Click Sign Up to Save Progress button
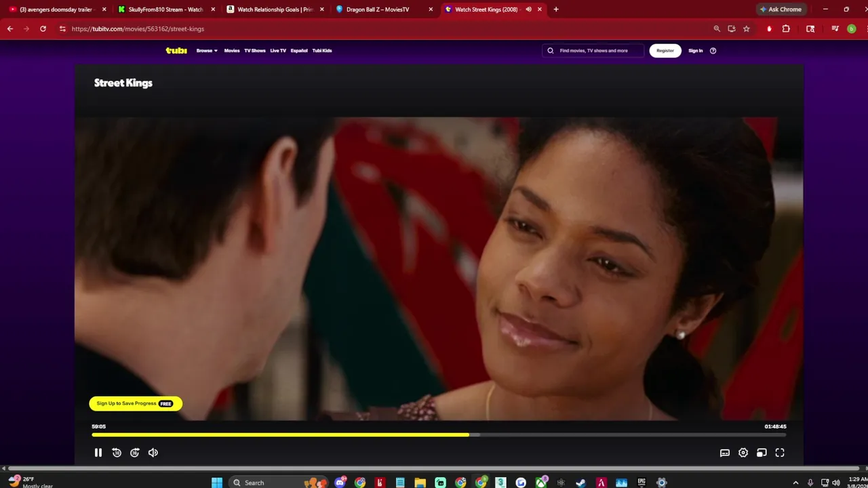868x488 pixels. (136, 403)
